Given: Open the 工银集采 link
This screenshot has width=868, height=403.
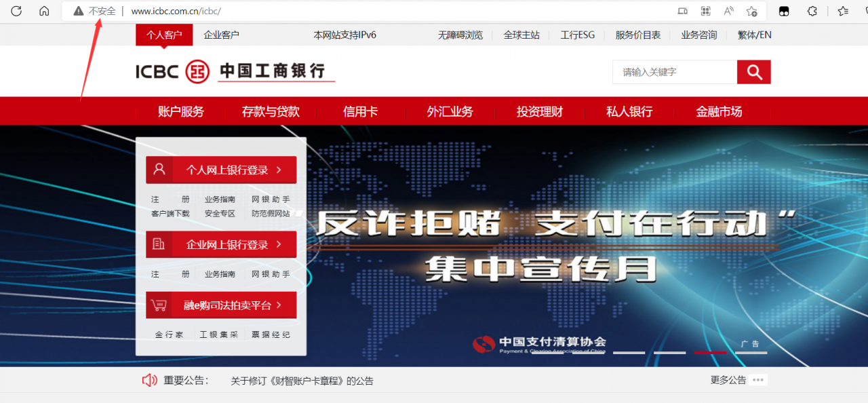Looking at the screenshot, I should pos(219,334).
